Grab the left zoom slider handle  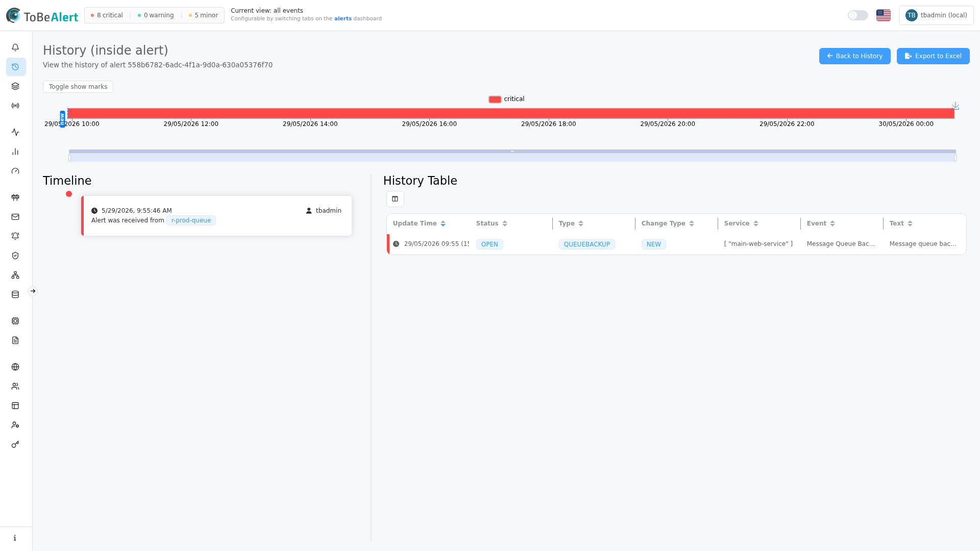click(70, 158)
